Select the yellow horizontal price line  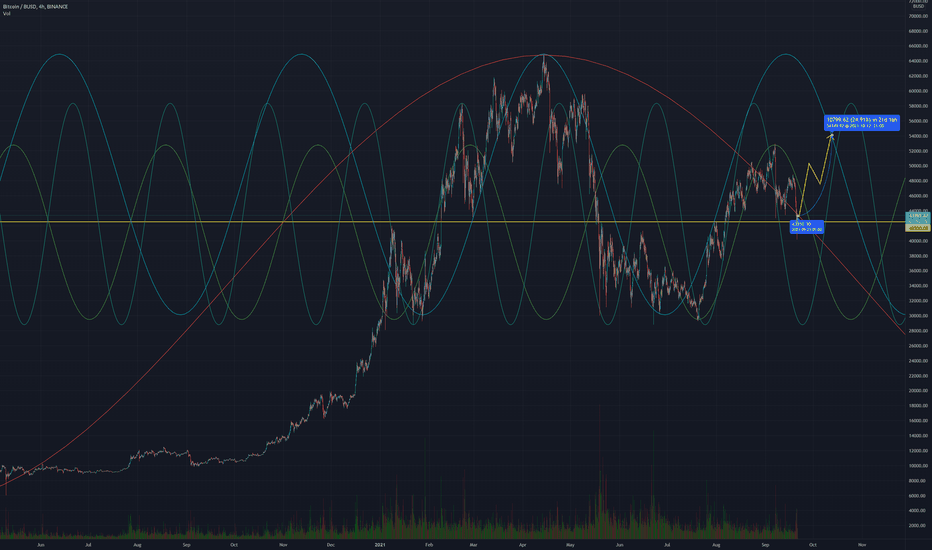pyautogui.click(x=452, y=222)
